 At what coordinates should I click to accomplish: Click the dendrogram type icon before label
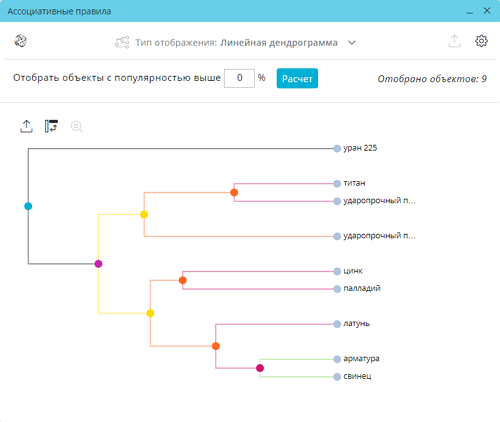(x=122, y=42)
